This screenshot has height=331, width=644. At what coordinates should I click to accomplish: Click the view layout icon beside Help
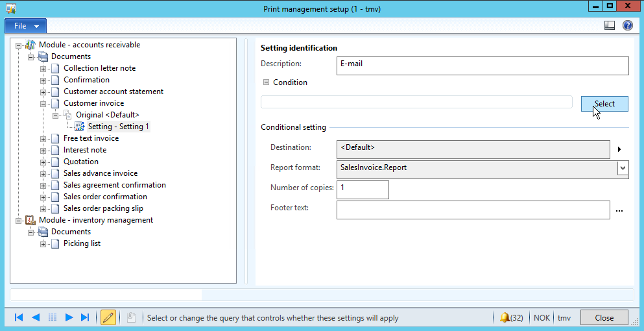click(x=609, y=26)
